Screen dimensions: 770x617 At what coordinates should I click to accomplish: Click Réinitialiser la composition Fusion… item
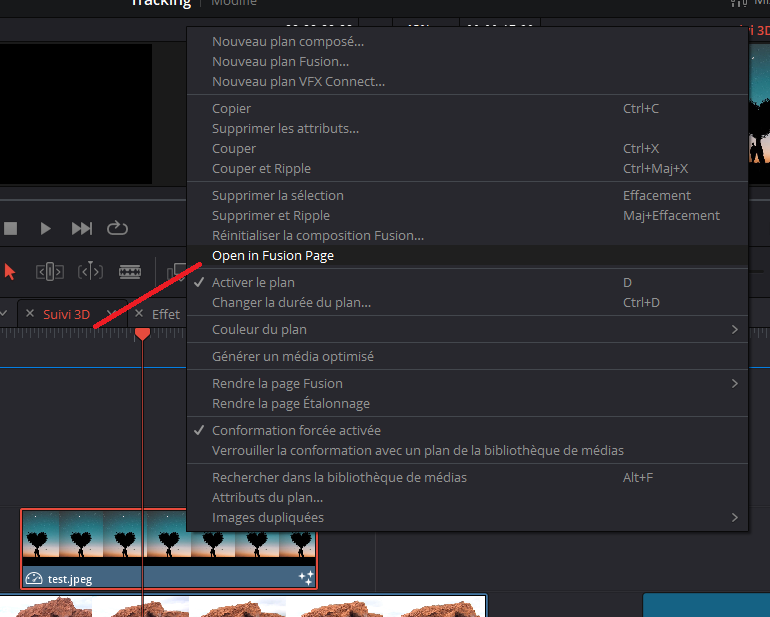coord(467,236)
